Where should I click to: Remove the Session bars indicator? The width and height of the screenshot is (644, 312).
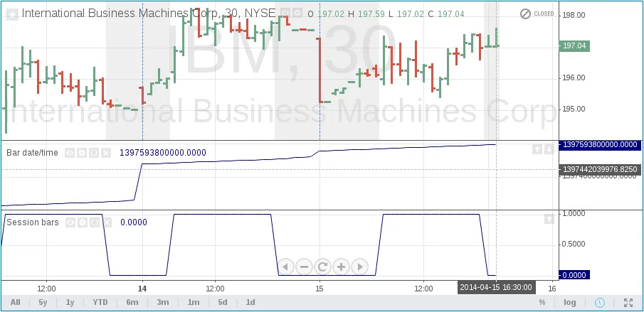106,222
